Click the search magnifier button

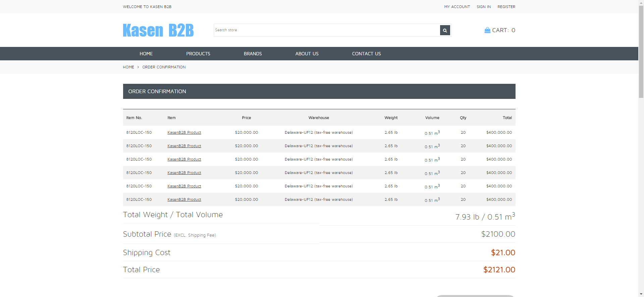coord(445,30)
